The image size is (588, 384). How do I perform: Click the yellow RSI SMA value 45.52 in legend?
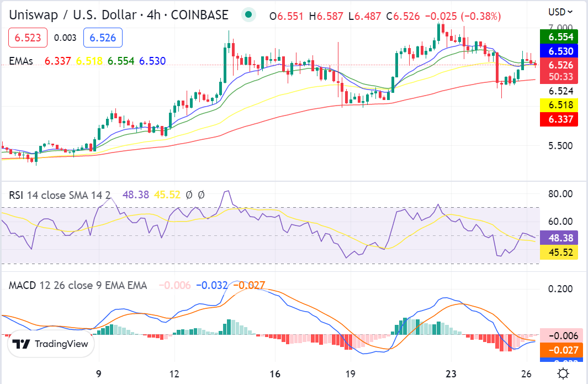click(167, 195)
